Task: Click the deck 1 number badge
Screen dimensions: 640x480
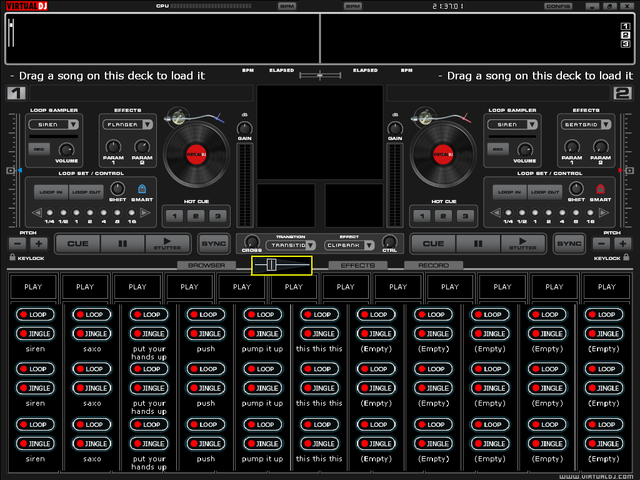Action: pyautogui.click(x=16, y=93)
